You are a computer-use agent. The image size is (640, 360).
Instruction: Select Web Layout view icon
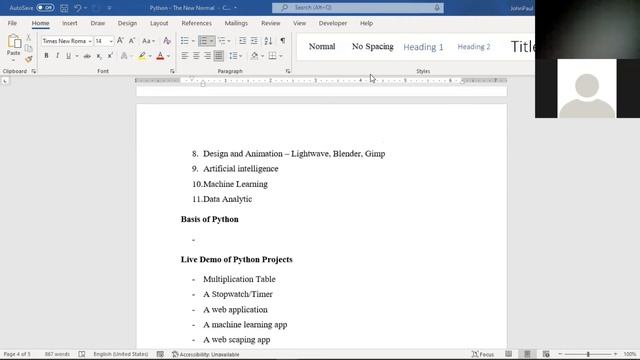click(x=546, y=354)
